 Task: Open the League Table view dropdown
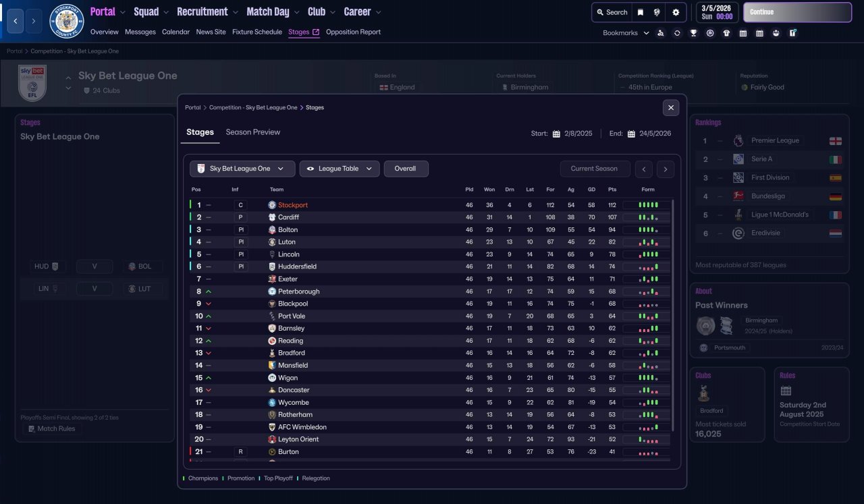(340, 169)
